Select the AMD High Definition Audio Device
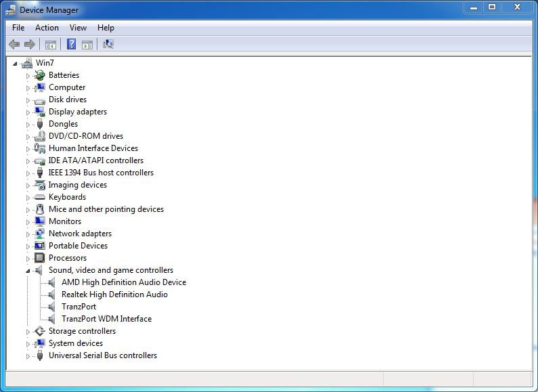538x392 pixels. (x=123, y=282)
